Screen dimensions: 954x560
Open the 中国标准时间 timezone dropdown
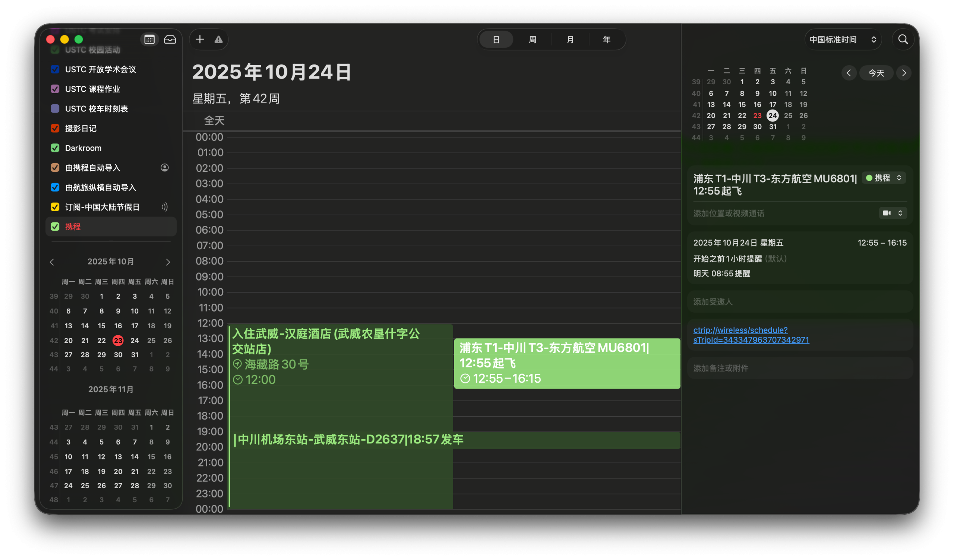click(x=843, y=40)
